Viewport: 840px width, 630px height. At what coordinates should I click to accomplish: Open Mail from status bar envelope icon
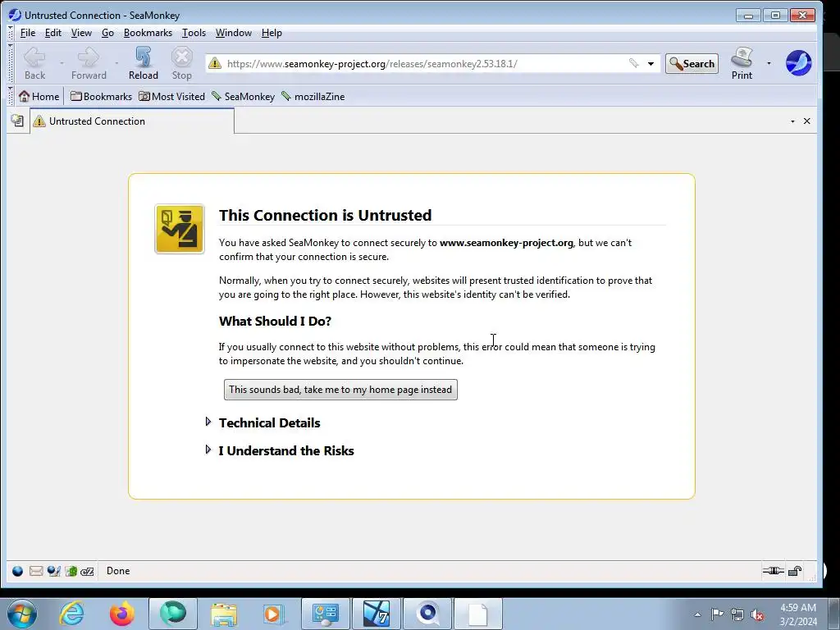pyautogui.click(x=36, y=571)
